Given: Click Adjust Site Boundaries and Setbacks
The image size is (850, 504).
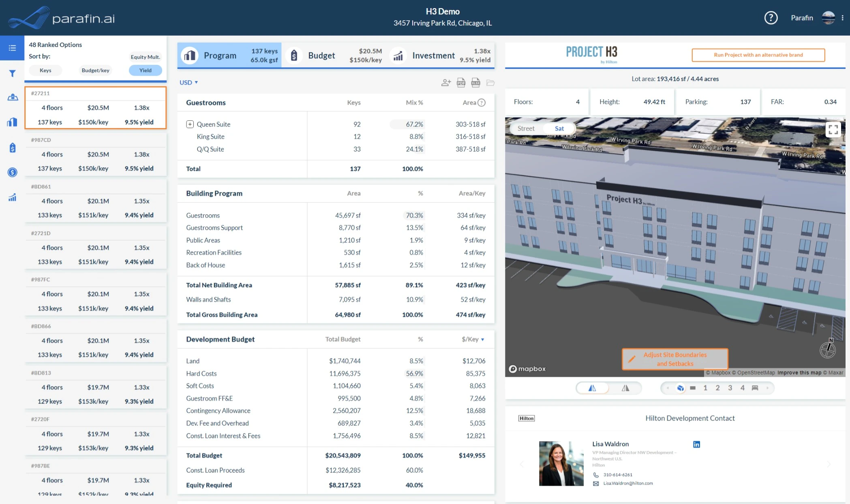Looking at the screenshot, I should pyautogui.click(x=675, y=359).
